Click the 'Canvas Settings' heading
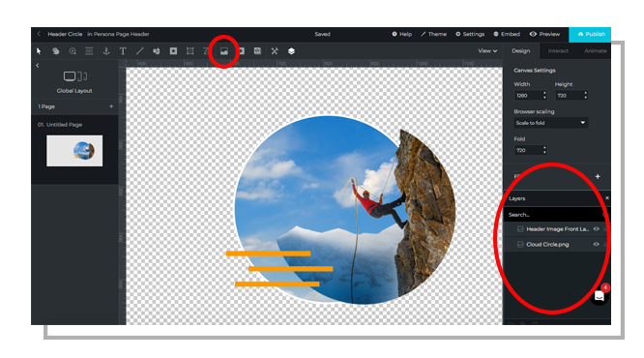 (535, 71)
